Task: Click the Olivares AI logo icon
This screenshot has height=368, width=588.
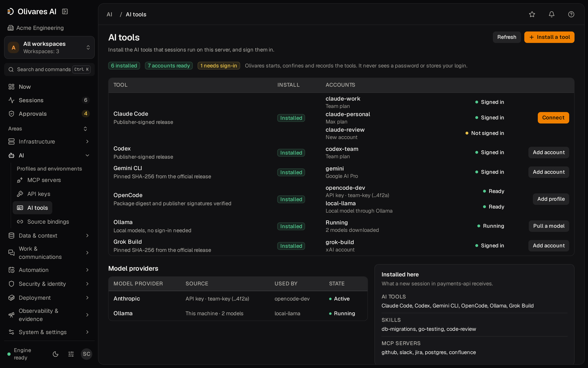Action: click(x=10, y=11)
